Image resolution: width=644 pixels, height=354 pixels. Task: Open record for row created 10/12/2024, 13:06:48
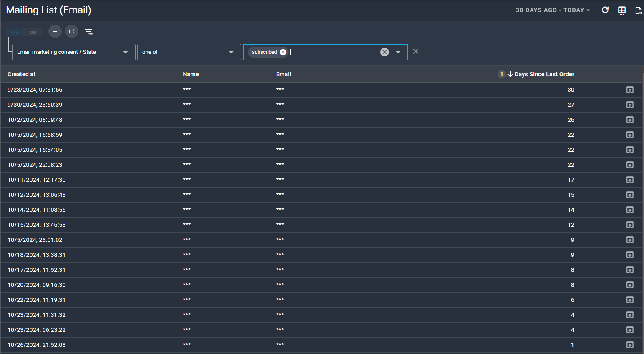pyautogui.click(x=630, y=195)
